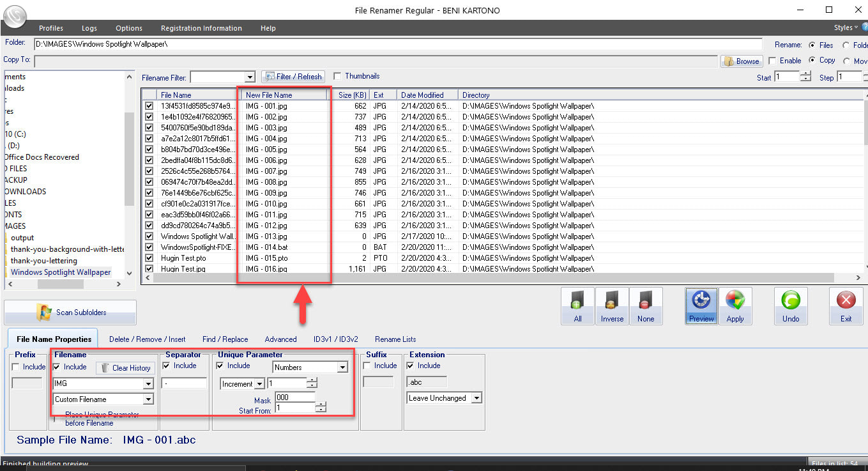Sort by Size (KB) column header

pos(351,95)
